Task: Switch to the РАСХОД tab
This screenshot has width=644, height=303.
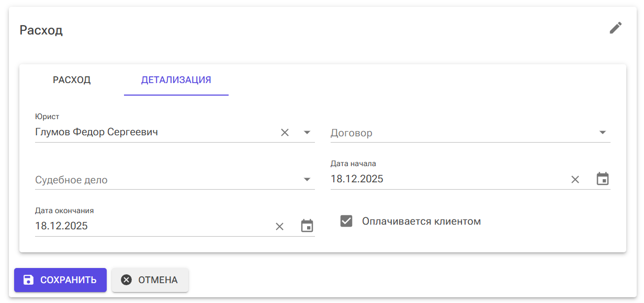Action: pos(71,80)
